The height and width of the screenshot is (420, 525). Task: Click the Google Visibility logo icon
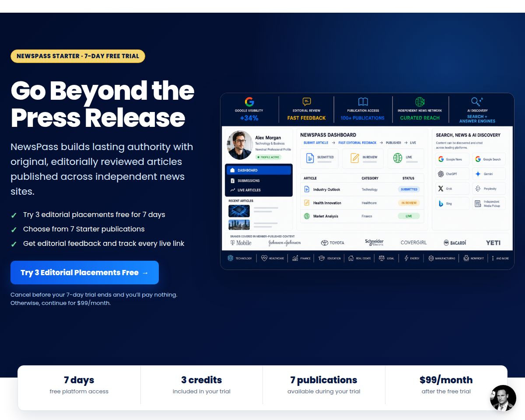249,102
